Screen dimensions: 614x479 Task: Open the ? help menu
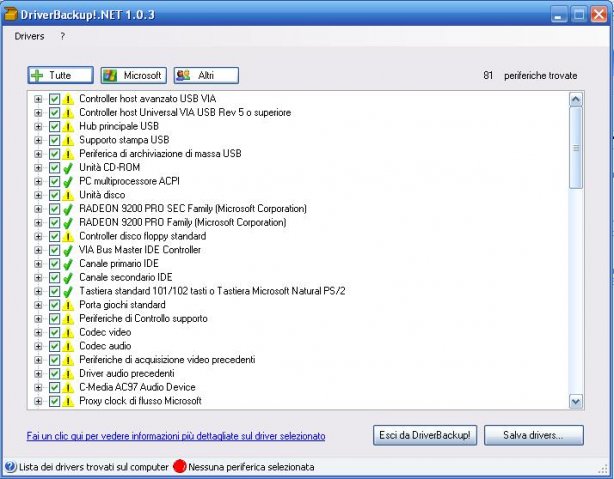pyautogui.click(x=62, y=36)
